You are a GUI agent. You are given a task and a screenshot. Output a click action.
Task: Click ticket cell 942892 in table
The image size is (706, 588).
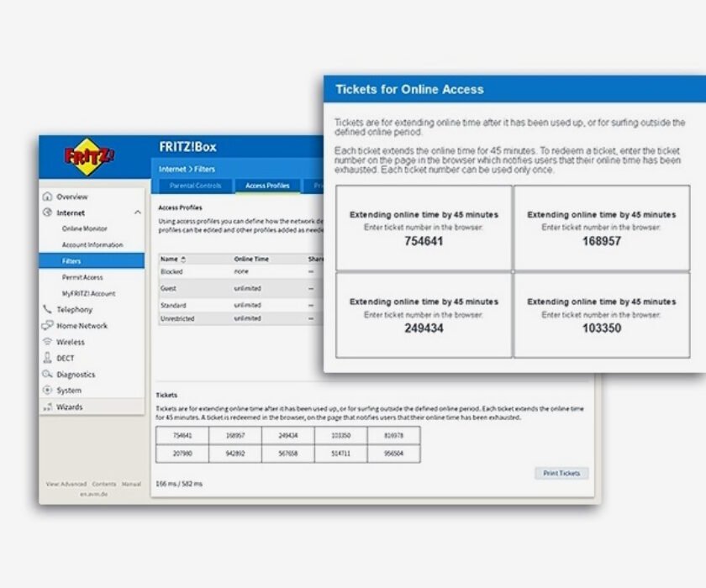(x=235, y=454)
